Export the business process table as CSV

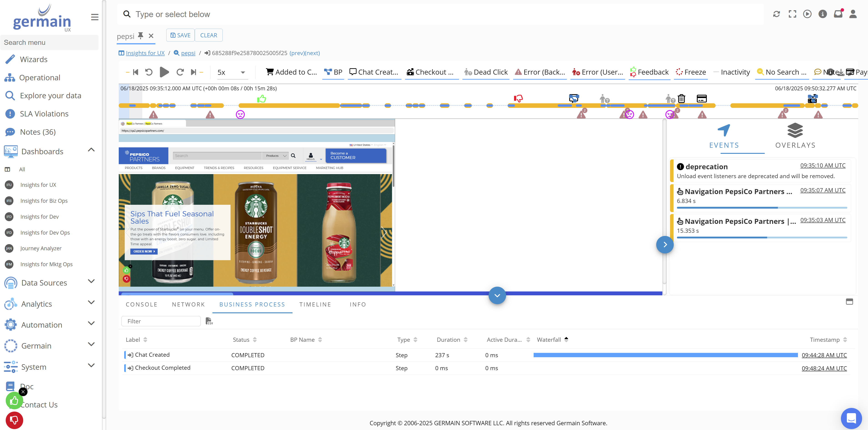pos(209,321)
